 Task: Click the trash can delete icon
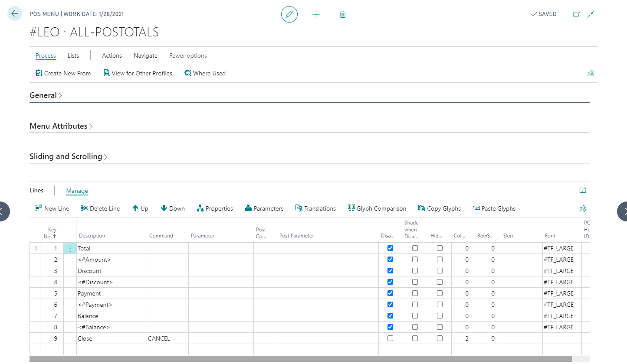click(x=342, y=14)
